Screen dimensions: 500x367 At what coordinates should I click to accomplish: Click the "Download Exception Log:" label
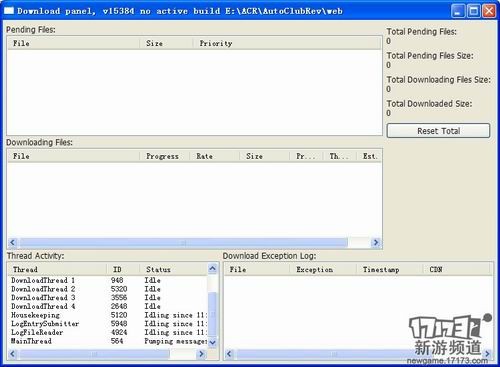pyautogui.click(x=269, y=256)
